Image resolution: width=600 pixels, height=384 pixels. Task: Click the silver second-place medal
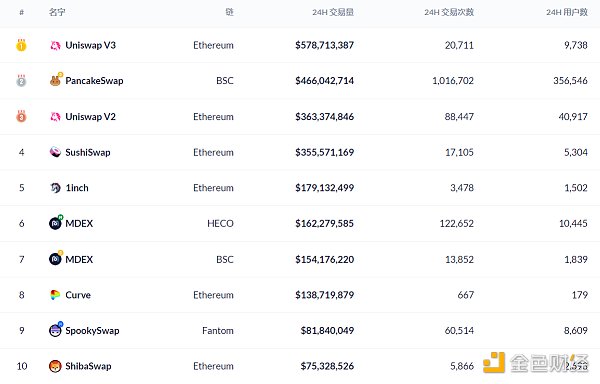coord(21,81)
